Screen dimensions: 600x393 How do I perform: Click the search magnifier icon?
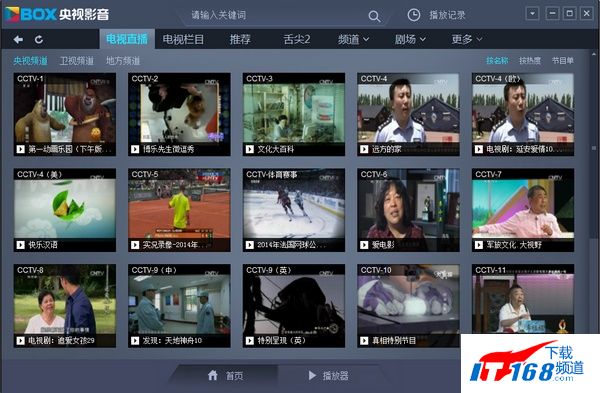tap(374, 16)
